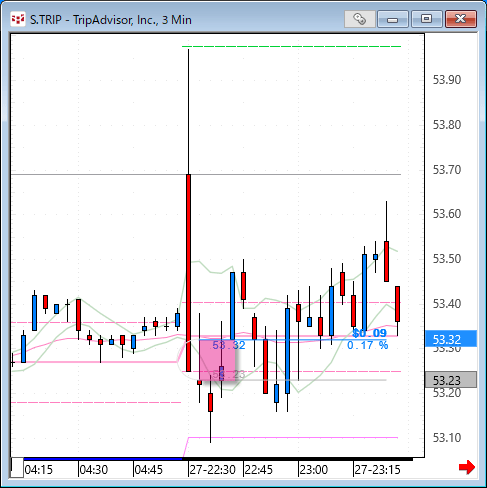
Task: Click the 23:00 time axis label
Action: (314, 470)
